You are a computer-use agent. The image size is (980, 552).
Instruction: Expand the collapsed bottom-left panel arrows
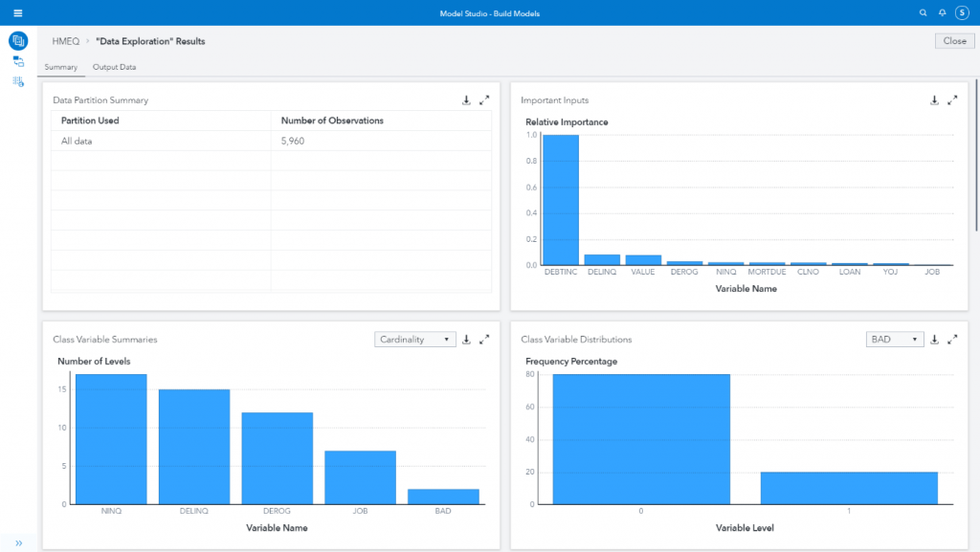pos(17,541)
